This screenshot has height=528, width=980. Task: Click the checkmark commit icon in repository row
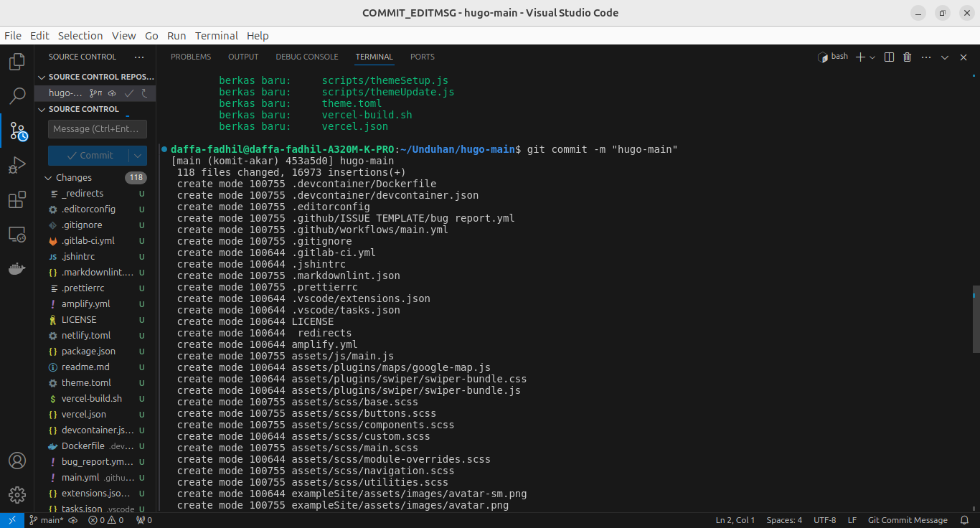(129, 93)
